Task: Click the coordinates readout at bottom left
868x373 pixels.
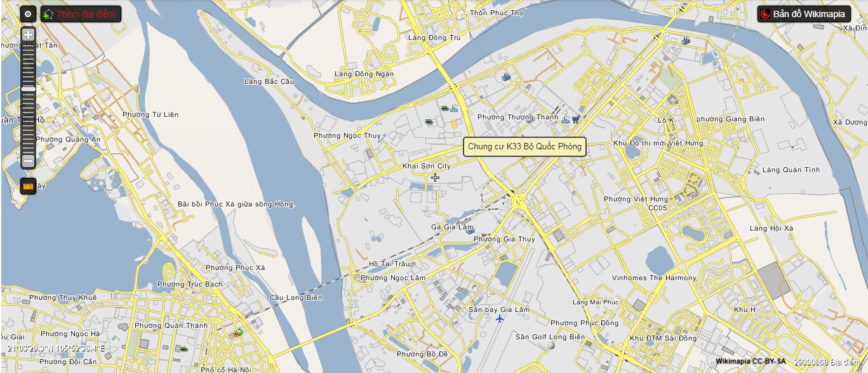Action: coord(56,348)
